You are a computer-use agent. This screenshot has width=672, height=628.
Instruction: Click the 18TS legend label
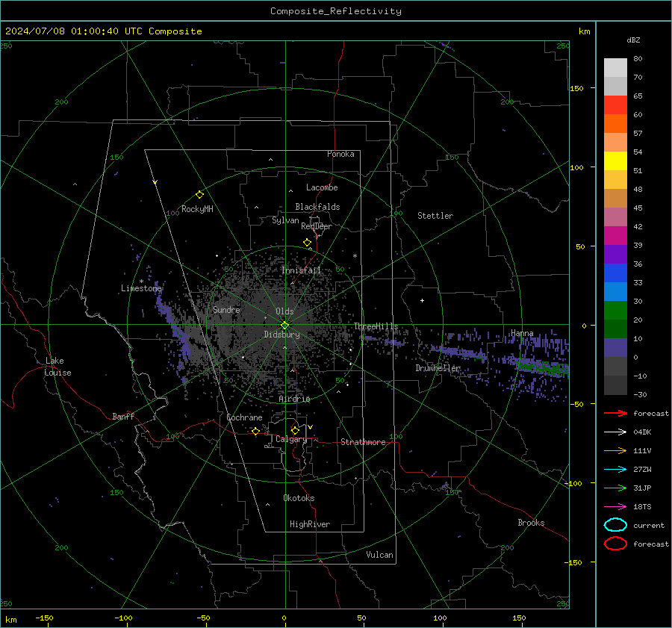tap(642, 507)
